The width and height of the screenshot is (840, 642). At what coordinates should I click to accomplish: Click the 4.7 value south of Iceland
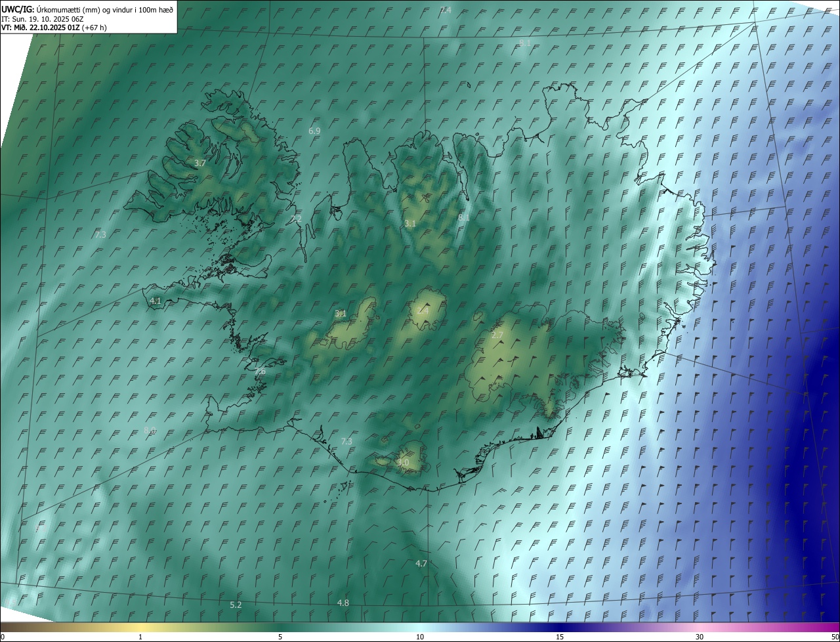[421, 563]
